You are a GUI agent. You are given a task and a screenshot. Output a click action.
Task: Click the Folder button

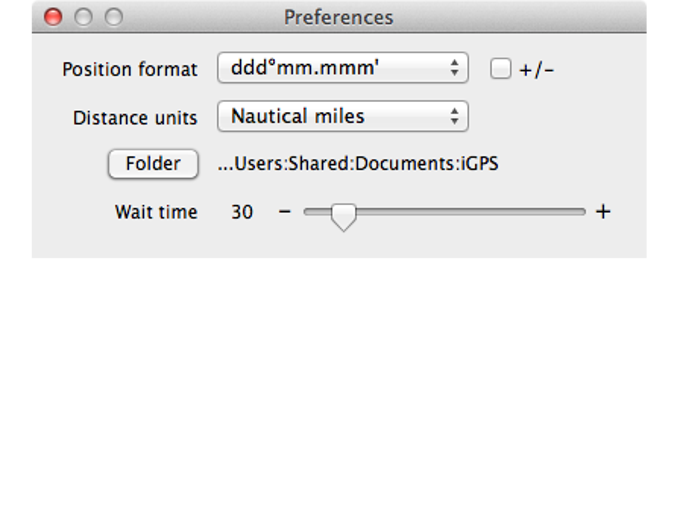point(153,164)
